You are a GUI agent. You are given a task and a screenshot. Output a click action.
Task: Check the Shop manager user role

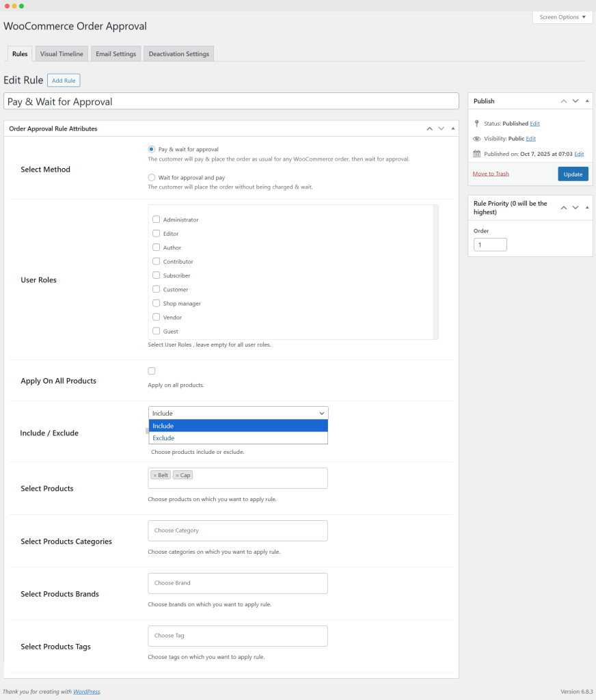tap(157, 304)
